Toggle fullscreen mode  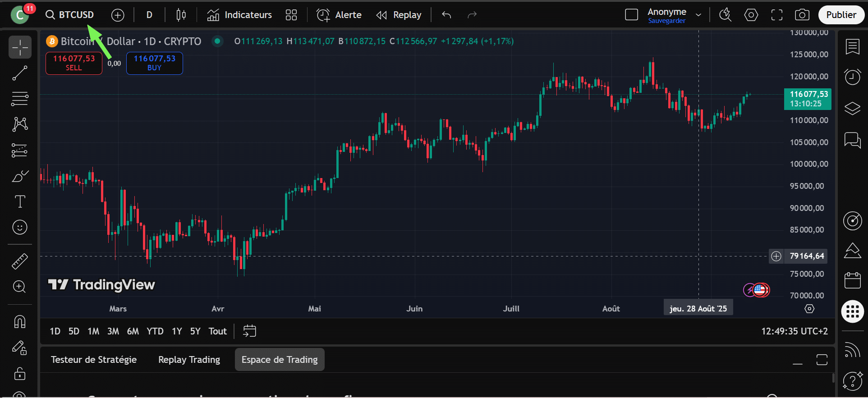coord(776,15)
